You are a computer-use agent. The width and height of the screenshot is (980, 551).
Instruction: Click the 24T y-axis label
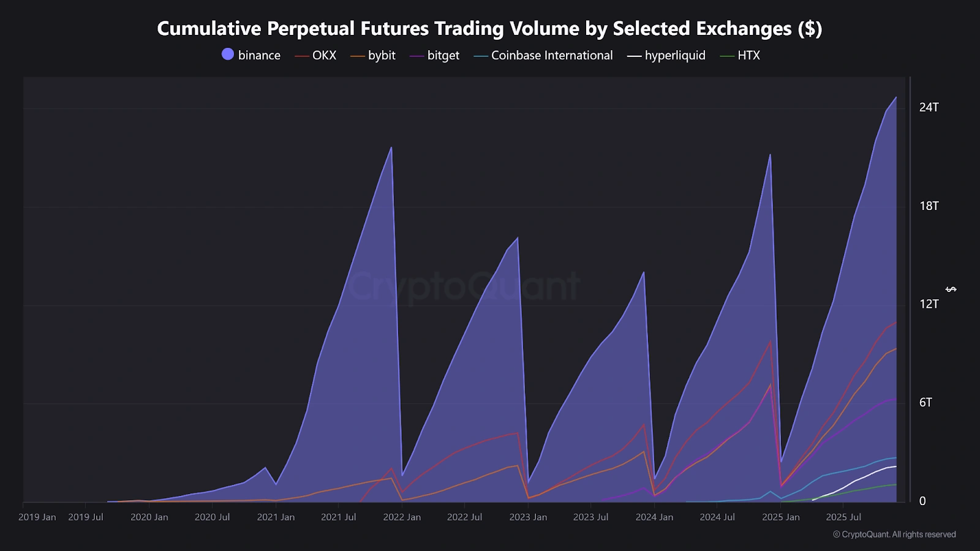pyautogui.click(x=929, y=107)
